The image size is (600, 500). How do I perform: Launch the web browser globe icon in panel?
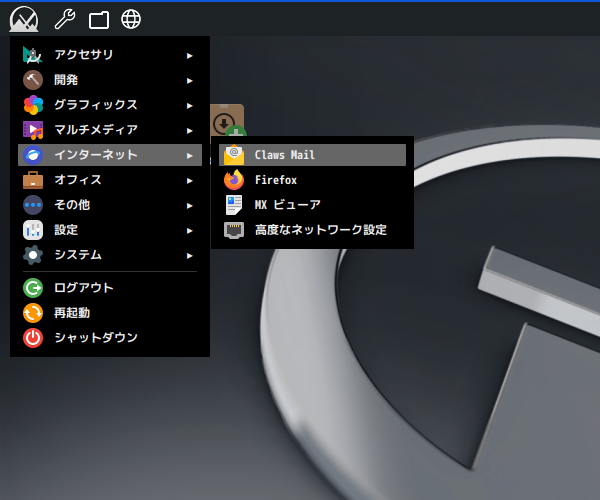tap(131, 19)
